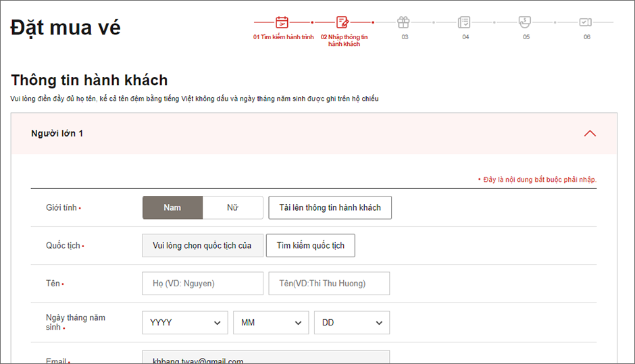Open the YYYY birth year dropdown
This screenshot has width=635, height=364.
pos(185,323)
